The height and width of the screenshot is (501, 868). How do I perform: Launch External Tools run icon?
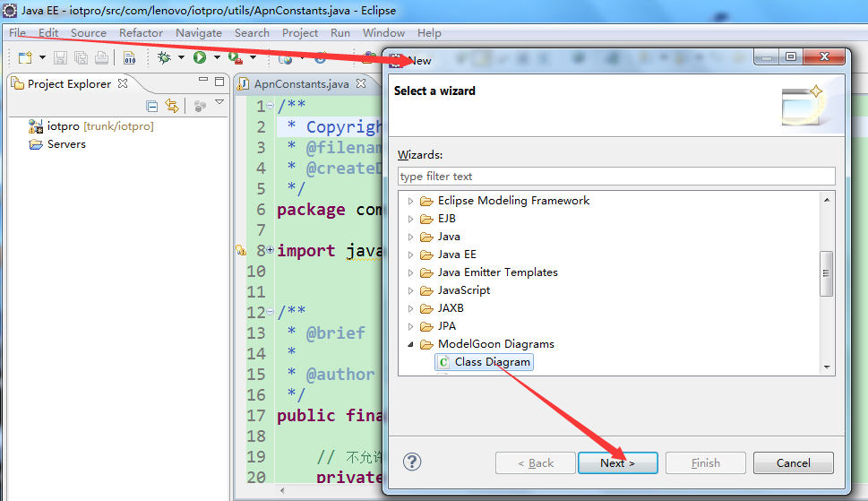[236, 57]
